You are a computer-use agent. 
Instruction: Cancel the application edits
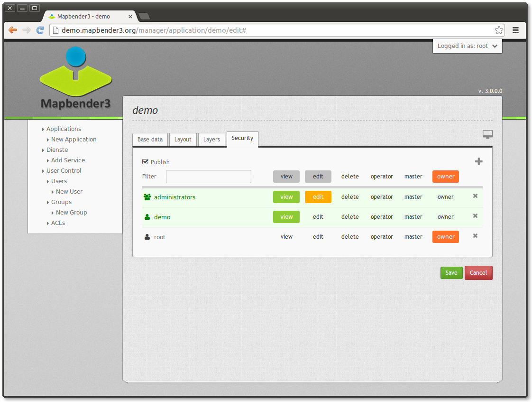pos(478,272)
